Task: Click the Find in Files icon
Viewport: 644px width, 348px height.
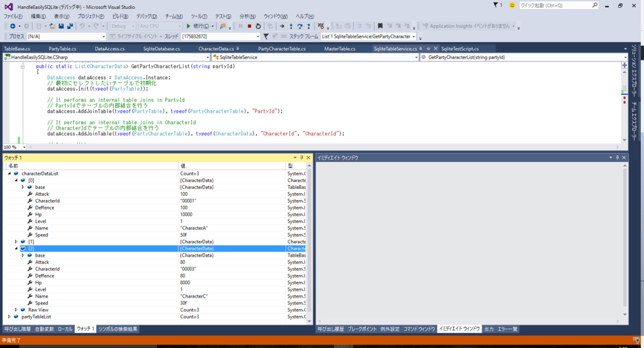Action: (222, 26)
